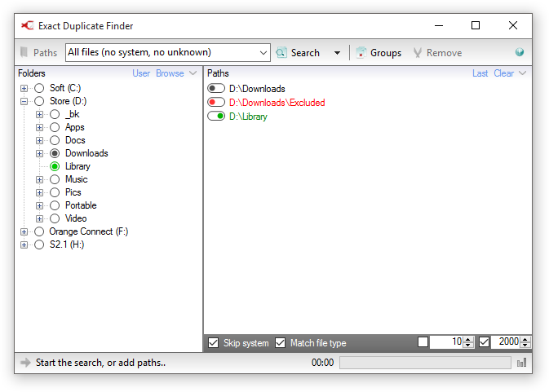549x392 pixels.
Task: Uncheck the Match file type checkbox
Action: point(280,342)
